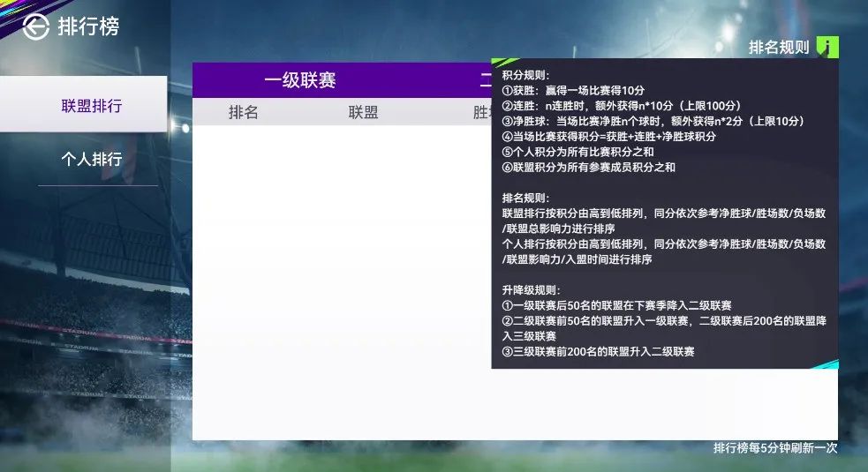Click the 积分规则 heading in the popup
Image resolution: width=868 pixels, height=472 pixels.
pos(525,75)
